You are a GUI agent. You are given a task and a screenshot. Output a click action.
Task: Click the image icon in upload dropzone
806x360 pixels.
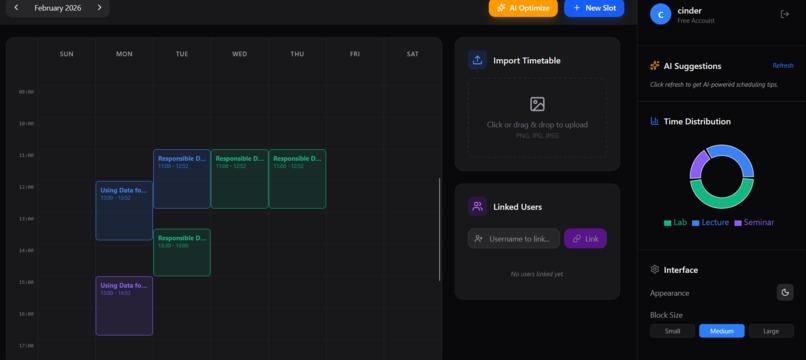[x=537, y=104]
